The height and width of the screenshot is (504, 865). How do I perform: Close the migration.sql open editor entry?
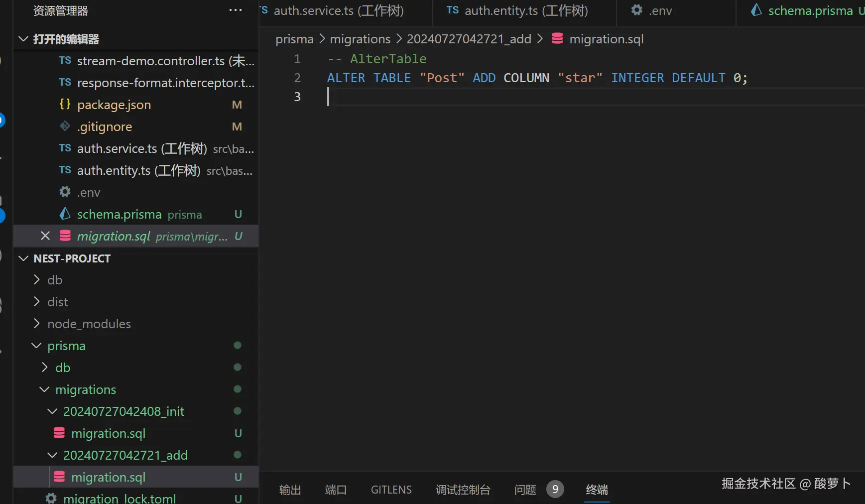click(45, 236)
